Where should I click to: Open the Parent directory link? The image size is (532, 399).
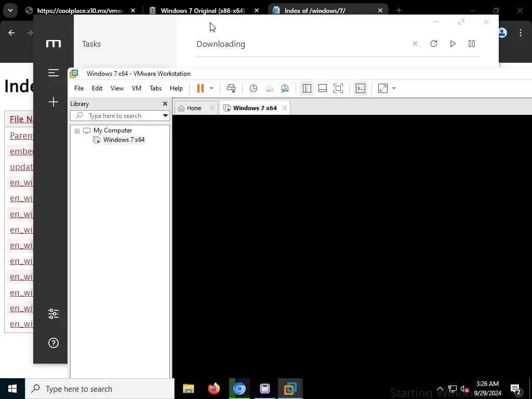coord(21,136)
